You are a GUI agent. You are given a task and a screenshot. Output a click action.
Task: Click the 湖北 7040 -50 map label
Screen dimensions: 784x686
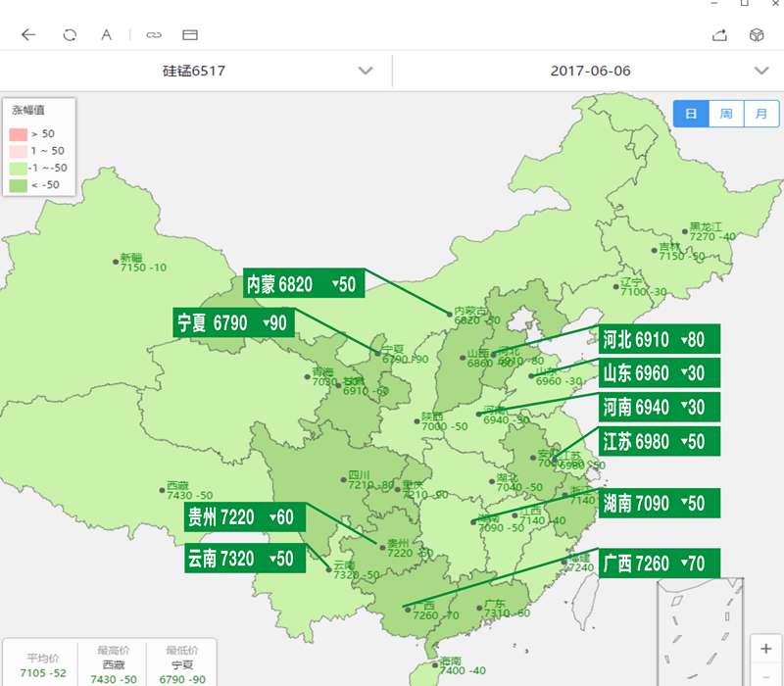[519, 482]
